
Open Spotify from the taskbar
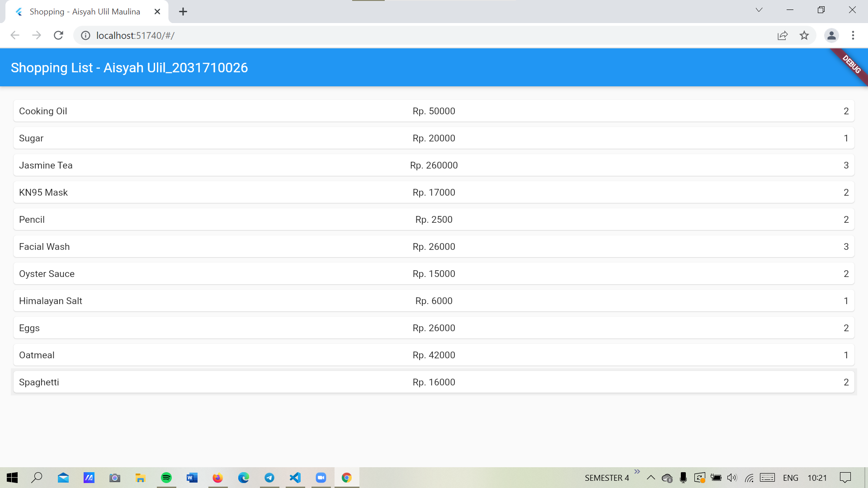click(166, 478)
